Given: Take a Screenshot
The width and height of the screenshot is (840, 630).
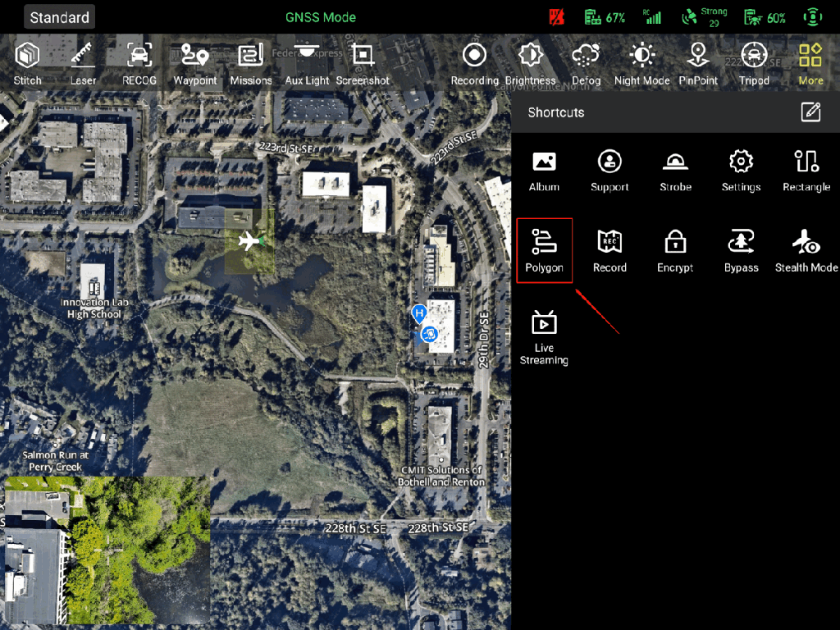Looking at the screenshot, I should (363, 64).
